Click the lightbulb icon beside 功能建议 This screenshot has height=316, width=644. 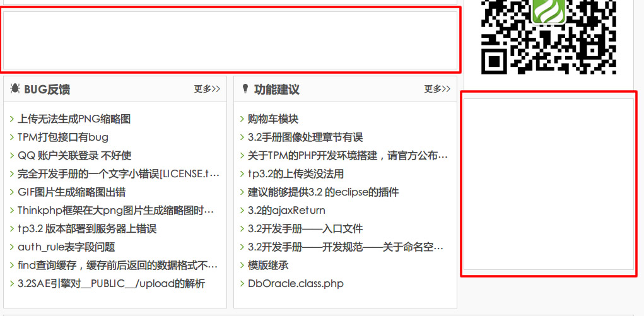pyautogui.click(x=245, y=89)
